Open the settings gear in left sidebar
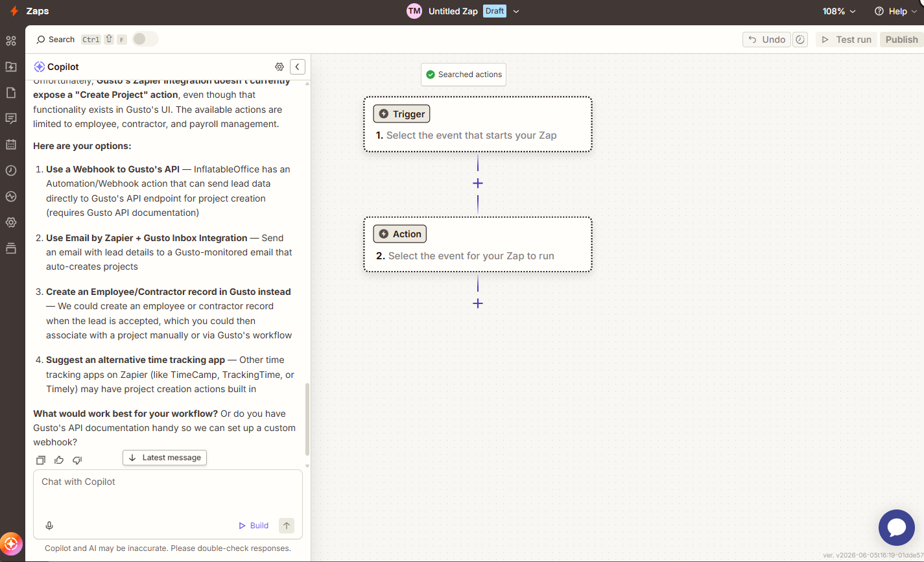This screenshot has height=562, width=924. tap(11, 222)
